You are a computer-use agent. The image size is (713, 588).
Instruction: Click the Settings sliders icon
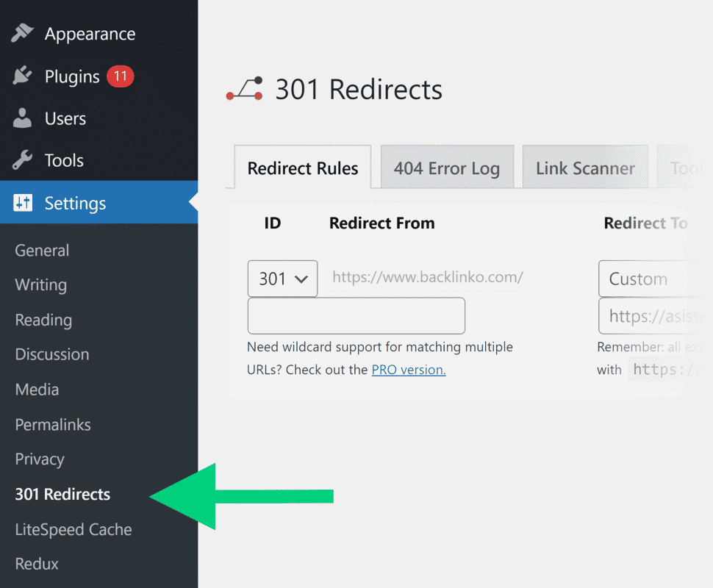pyautogui.click(x=23, y=203)
